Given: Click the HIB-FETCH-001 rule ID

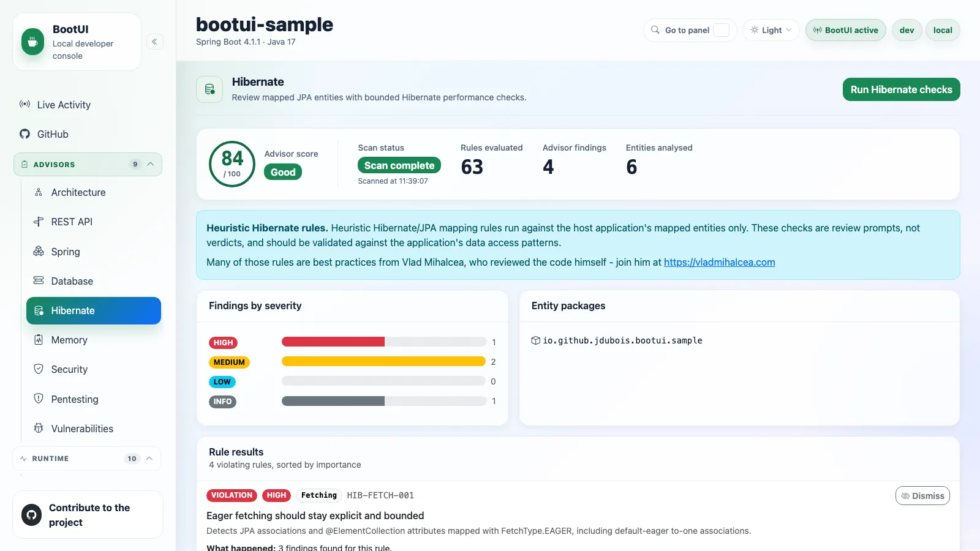Looking at the screenshot, I should [x=380, y=495].
